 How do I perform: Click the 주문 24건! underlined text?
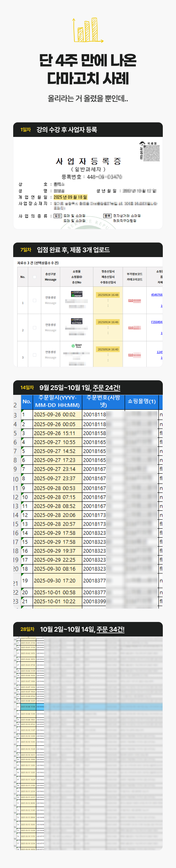tap(106, 388)
